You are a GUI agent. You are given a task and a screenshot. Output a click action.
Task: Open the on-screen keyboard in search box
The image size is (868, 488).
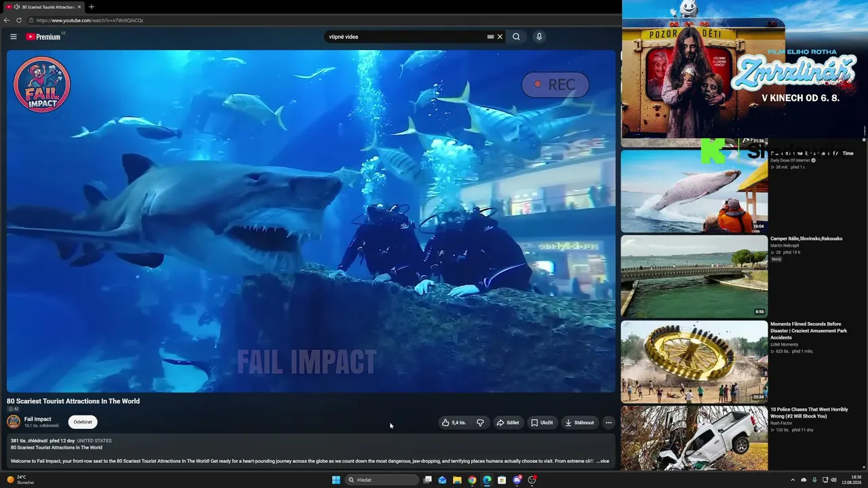pos(490,37)
